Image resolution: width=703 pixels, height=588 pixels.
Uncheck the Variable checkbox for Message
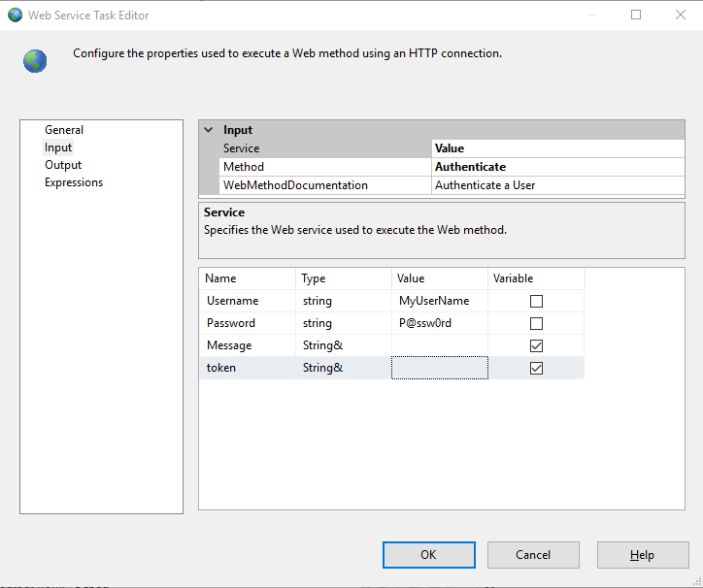(536, 346)
